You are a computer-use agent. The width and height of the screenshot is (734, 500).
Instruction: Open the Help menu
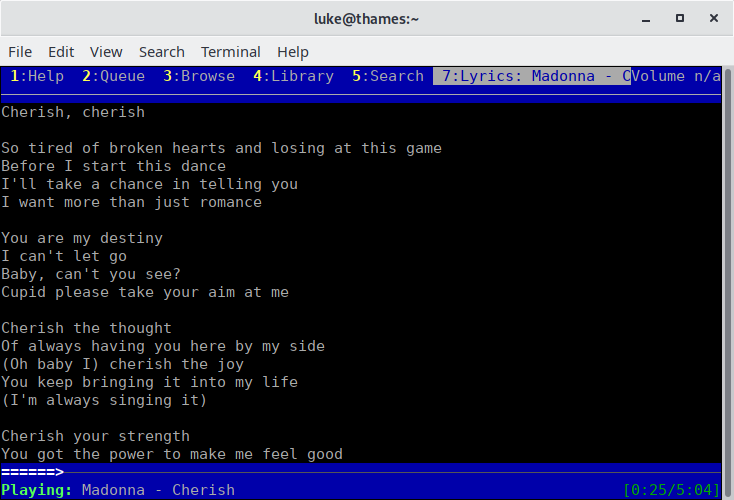[293, 52]
